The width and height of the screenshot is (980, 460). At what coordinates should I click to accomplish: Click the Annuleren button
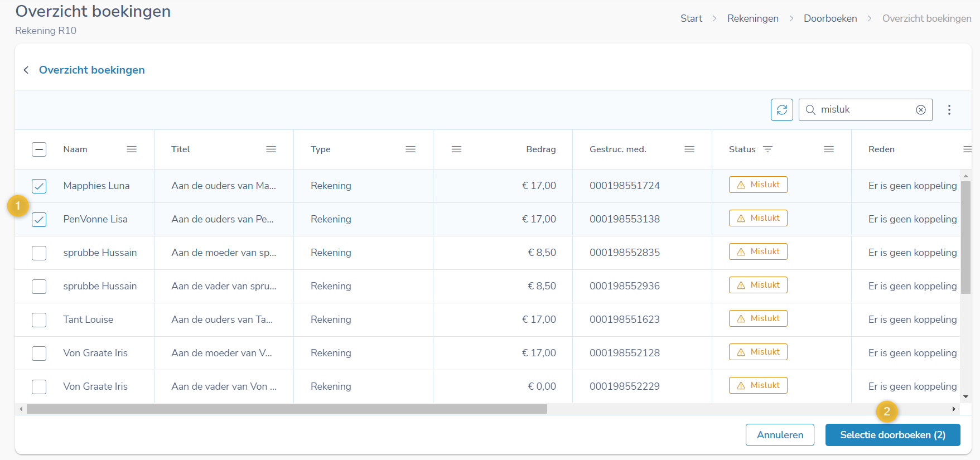click(x=780, y=435)
